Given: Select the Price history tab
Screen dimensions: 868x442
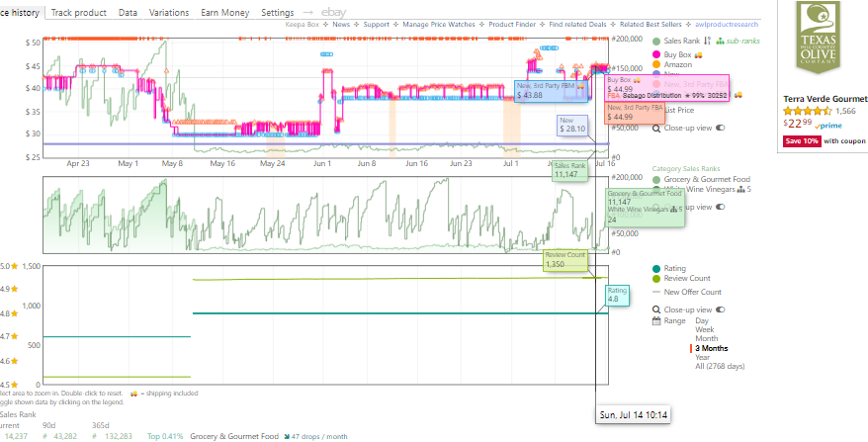Looking at the screenshot, I should [x=20, y=12].
